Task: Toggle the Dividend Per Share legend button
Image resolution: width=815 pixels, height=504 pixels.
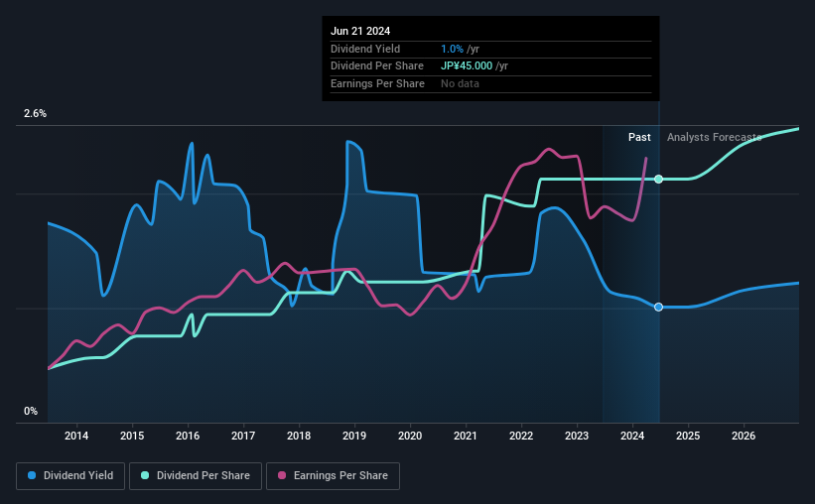Action: (196, 476)
